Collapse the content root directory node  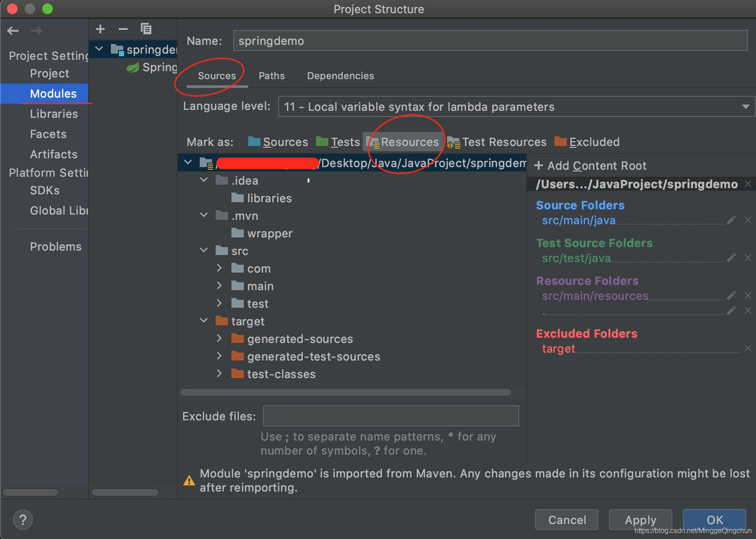click(x=188, y=162)
